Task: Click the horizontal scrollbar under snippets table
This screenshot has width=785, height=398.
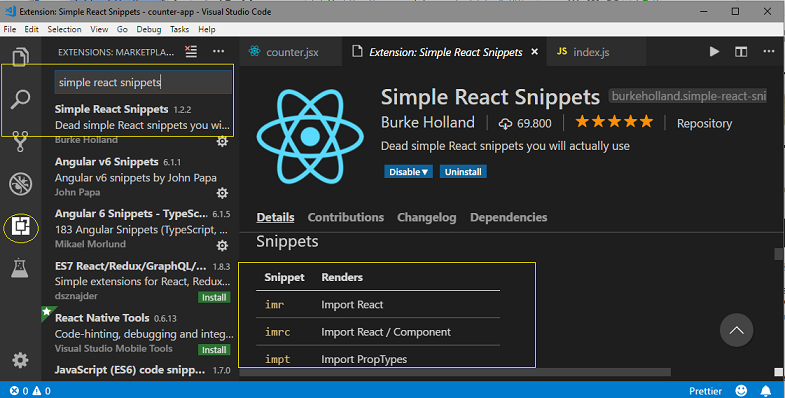Action: [456, 372]
